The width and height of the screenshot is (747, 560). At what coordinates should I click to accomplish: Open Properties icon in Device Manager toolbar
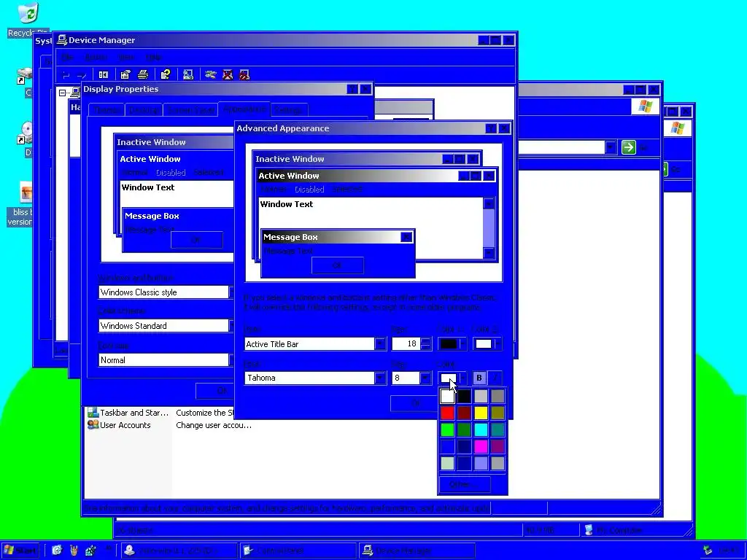point(125,74)
